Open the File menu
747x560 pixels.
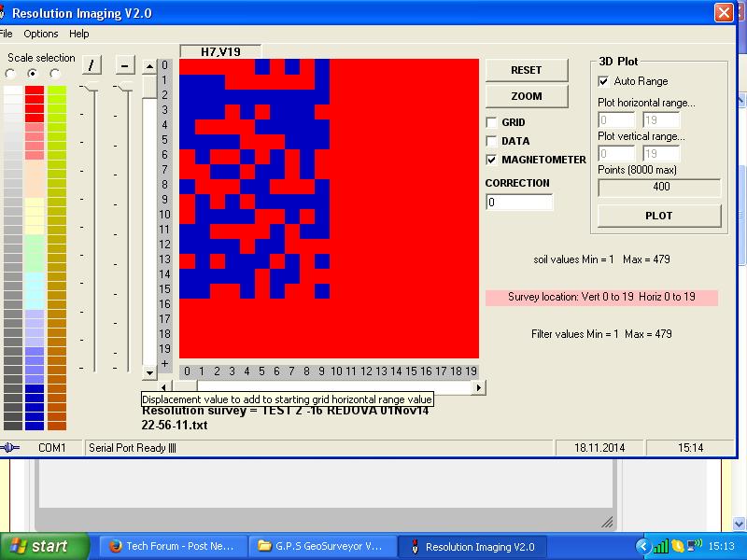(x=7, y=34)
